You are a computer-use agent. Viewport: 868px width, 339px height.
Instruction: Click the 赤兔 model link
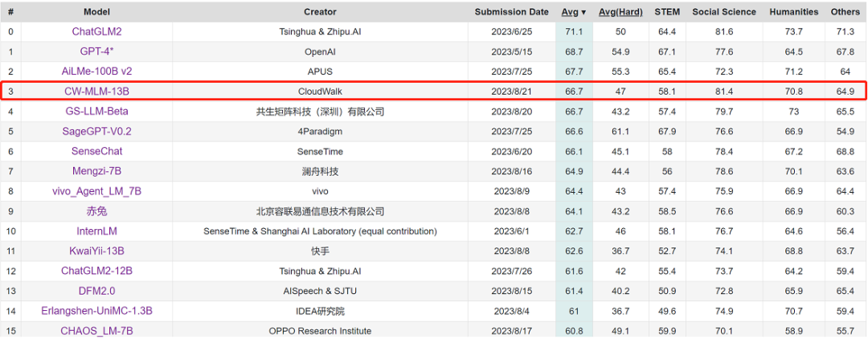pyautogui.click(x=96, y=211)
